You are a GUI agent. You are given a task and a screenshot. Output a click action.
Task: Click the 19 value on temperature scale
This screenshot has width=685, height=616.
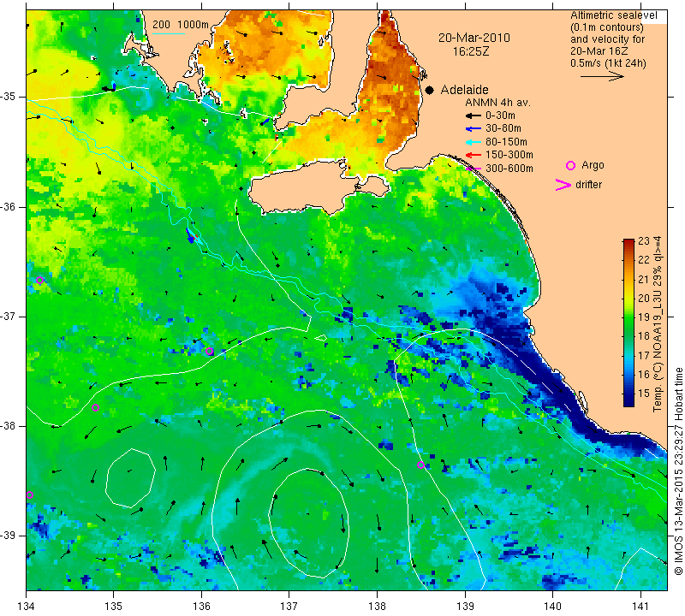click(644, 317)
